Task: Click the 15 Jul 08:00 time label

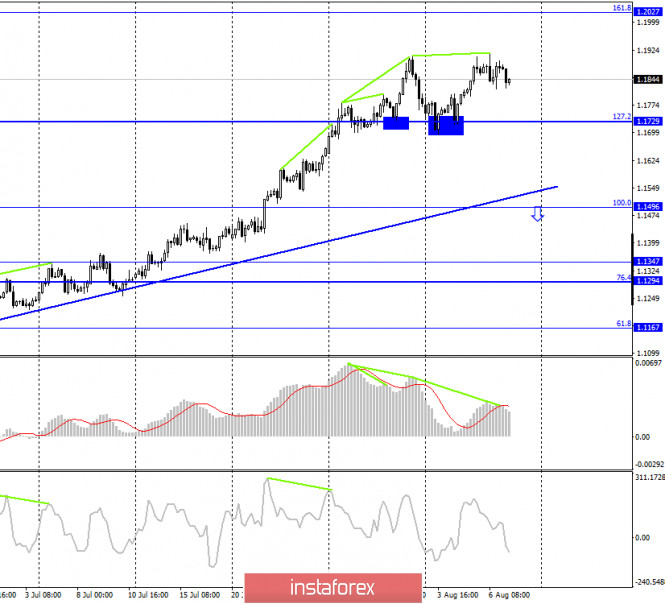Action: click(x=198, y=594)
